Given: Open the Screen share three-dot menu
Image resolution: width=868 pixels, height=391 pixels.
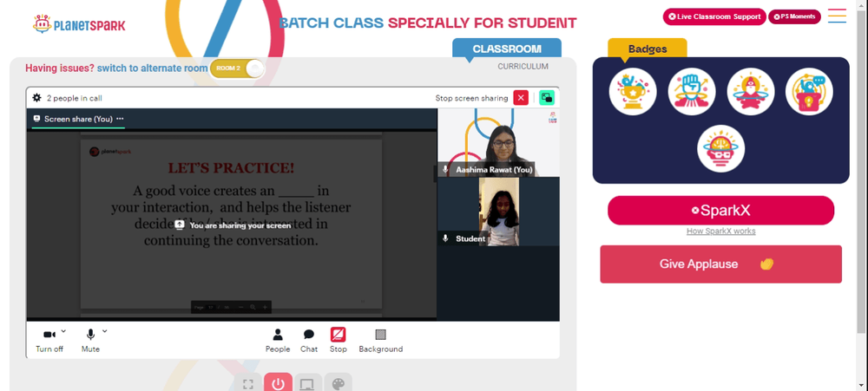Looking at the screenshot, I should tap(120, 119).
